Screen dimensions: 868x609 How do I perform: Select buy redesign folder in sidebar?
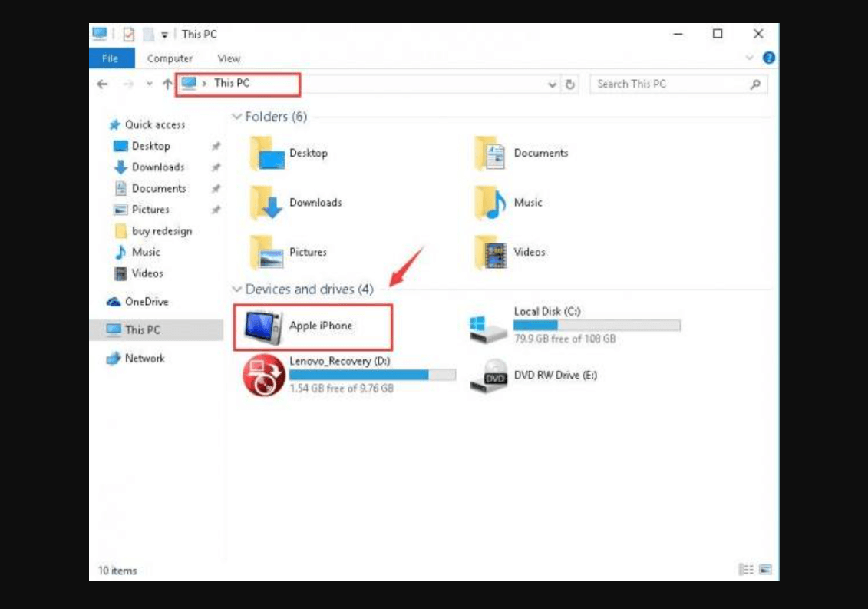pyautogui.click(x=153, y=230)
